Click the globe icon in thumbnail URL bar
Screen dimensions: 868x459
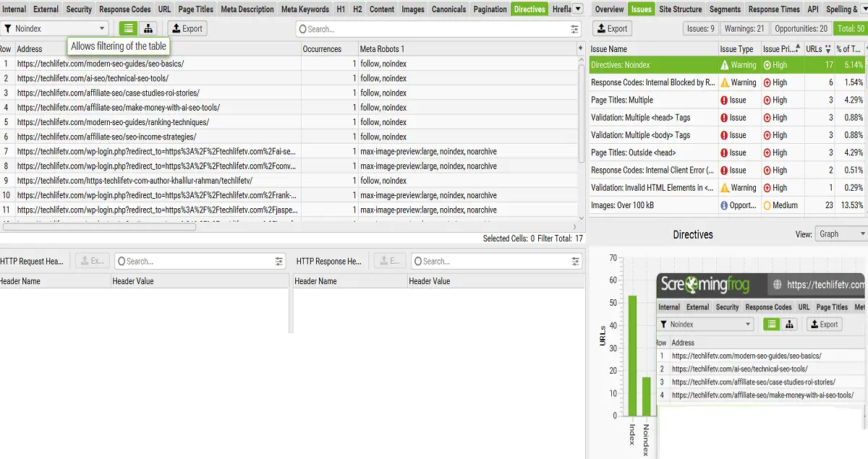[777, 285]
